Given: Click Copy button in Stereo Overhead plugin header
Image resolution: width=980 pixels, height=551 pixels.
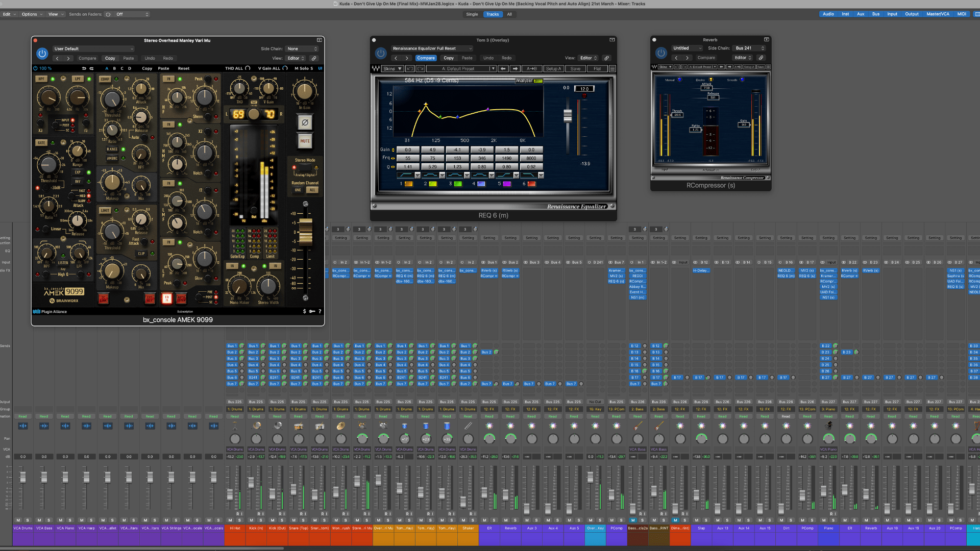Looking at the screenshot, I should click(110, 58).
